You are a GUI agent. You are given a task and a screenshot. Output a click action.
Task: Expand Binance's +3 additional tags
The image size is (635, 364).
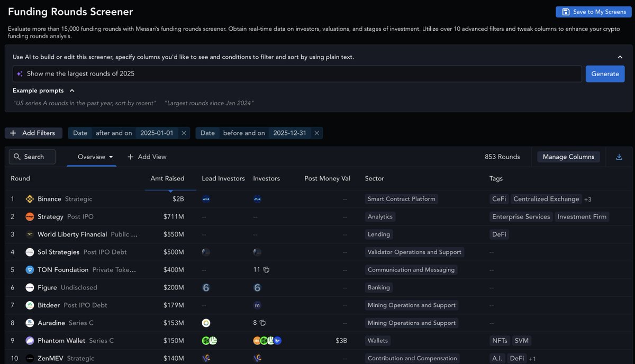pos(588,199)
